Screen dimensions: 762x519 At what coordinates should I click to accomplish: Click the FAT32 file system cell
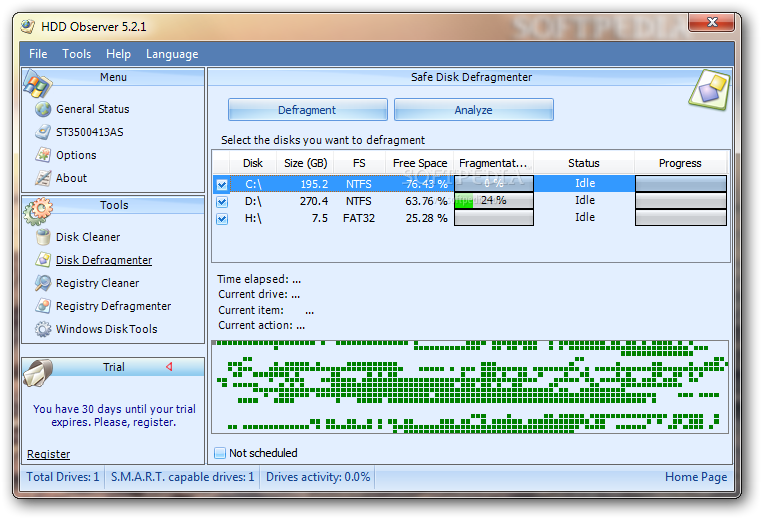(x=359, y=218)
